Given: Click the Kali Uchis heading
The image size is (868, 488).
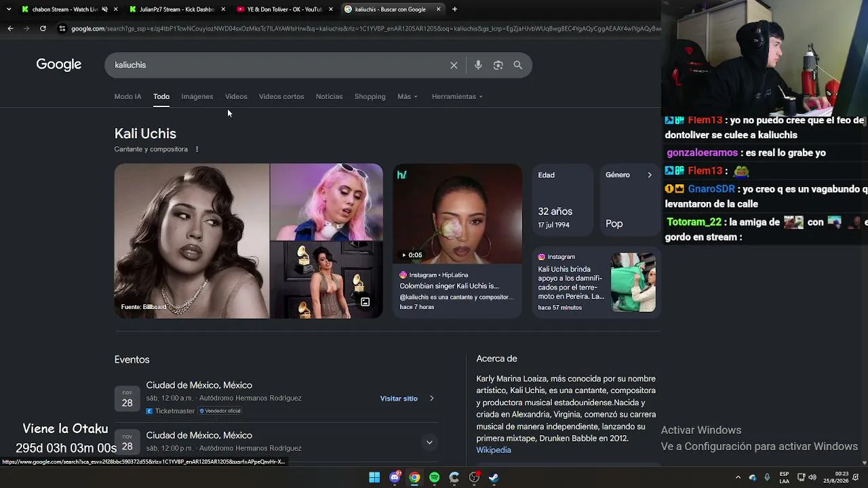Looking at the screenshot, I should tap(145, 134).
